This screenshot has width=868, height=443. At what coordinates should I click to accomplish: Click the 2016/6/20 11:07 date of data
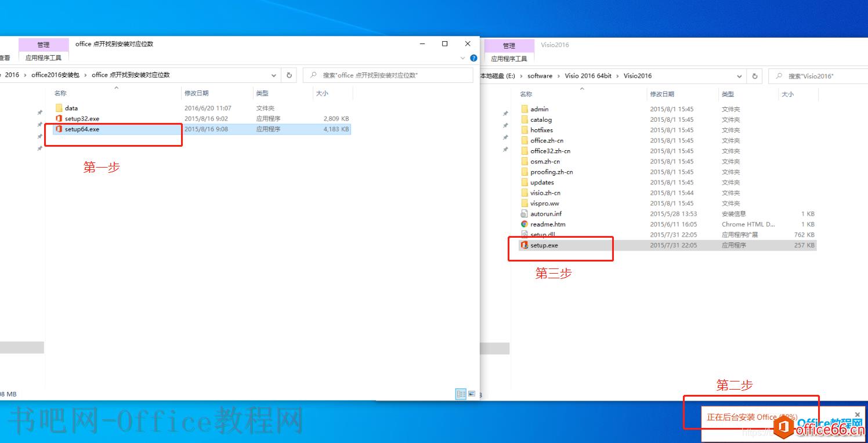point(208,108)
